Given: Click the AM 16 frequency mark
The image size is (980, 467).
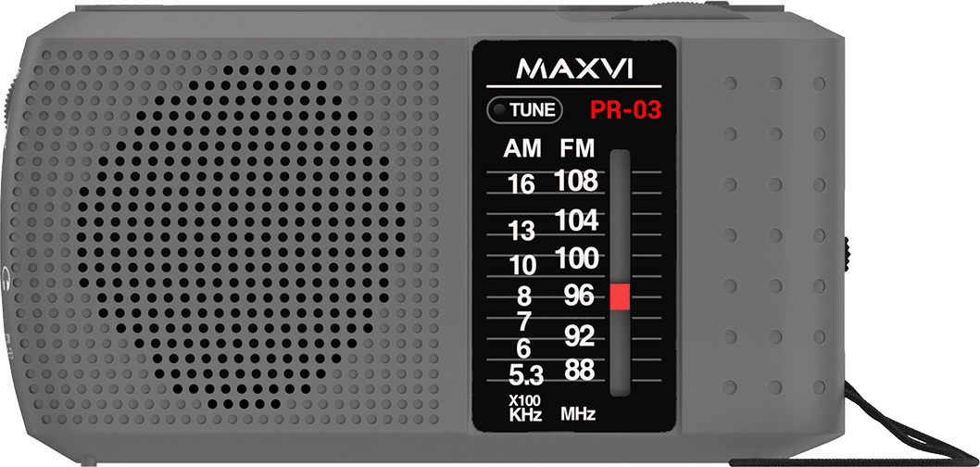Looking at the screenshot, I should coord(521,185).
